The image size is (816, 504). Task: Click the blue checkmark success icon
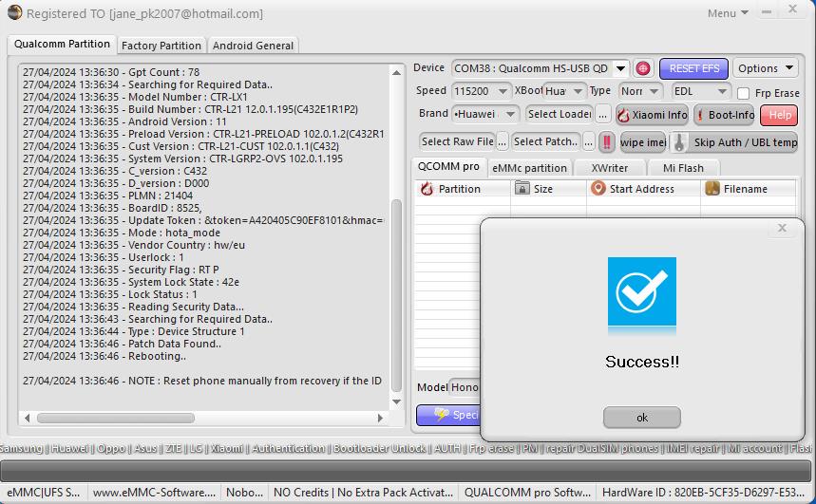(x=641, y=291)
